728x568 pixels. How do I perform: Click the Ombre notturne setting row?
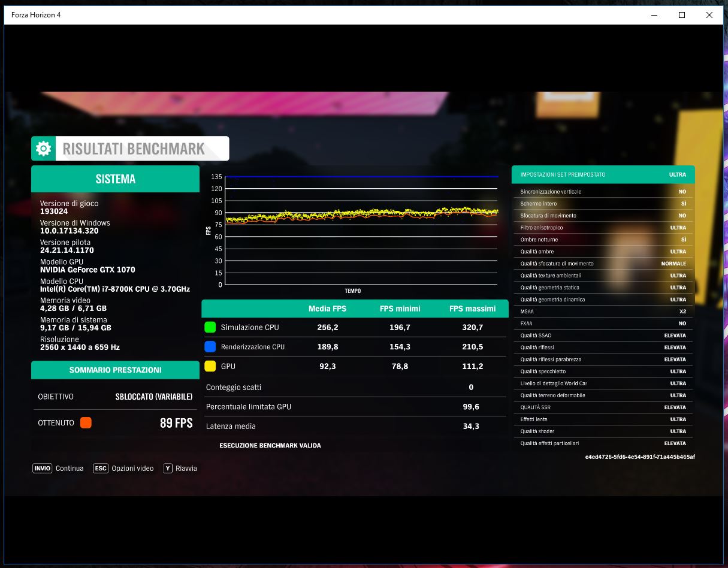click(603, 240)
